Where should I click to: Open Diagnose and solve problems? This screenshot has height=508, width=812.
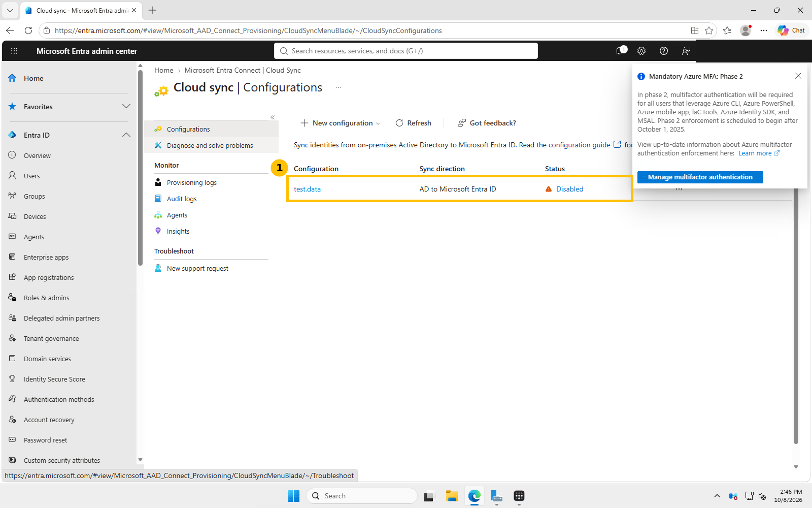tap(210, 145)
